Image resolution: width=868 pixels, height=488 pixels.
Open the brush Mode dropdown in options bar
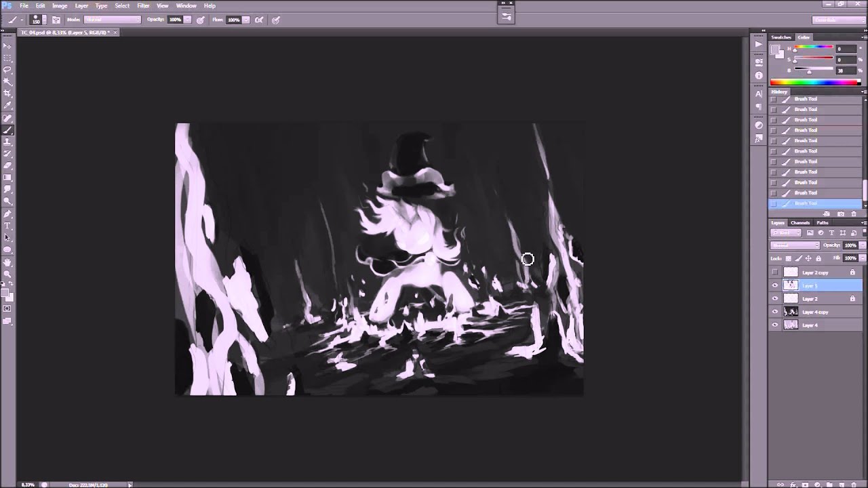pyautogui.click(x=113, y=20)
